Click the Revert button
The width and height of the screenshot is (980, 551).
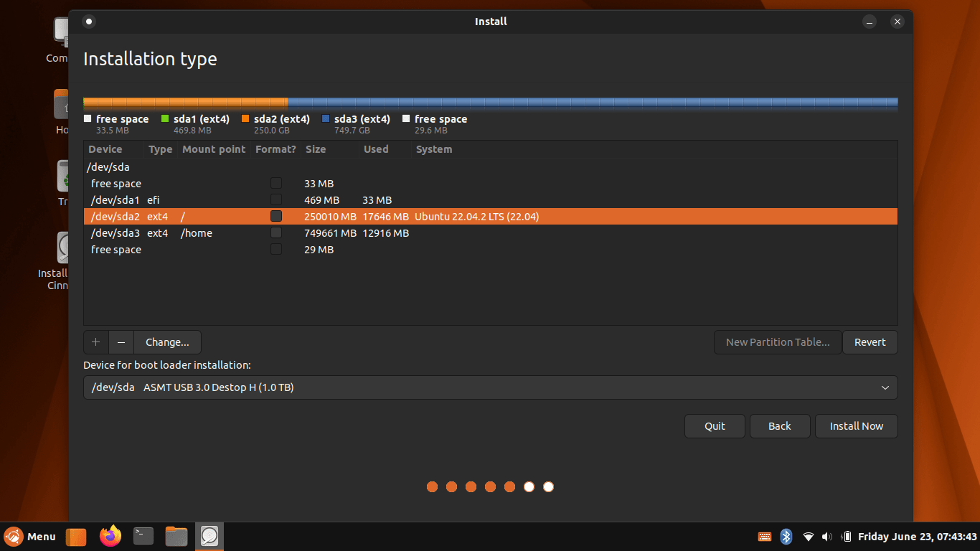(x=870, y=342)
